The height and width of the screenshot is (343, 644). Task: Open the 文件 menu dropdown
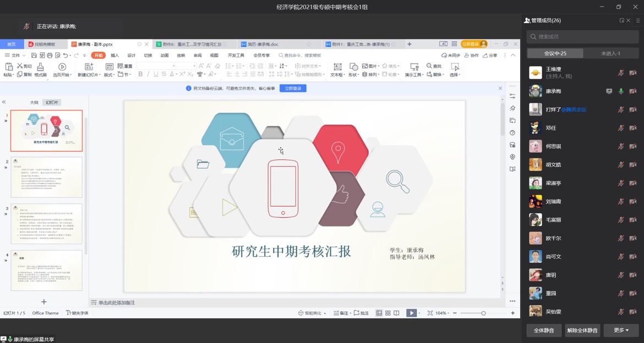[15, 56]
